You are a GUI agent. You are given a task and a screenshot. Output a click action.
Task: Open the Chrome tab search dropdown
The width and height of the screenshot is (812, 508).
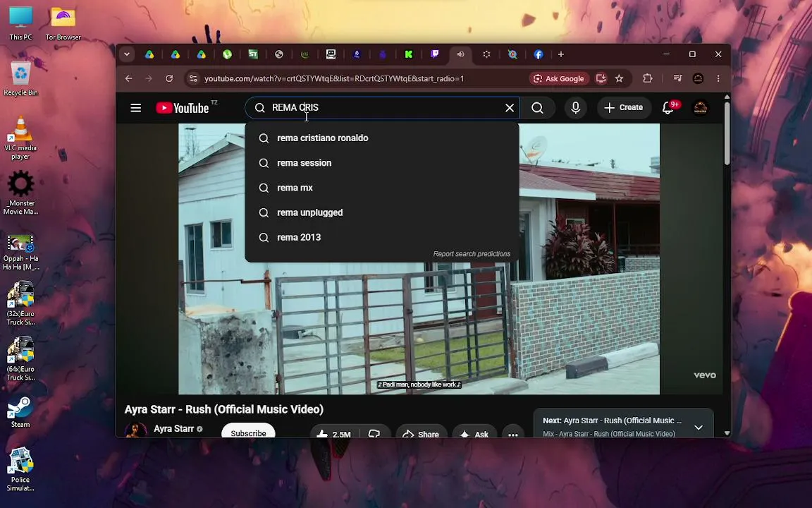[x=127, y=54]
